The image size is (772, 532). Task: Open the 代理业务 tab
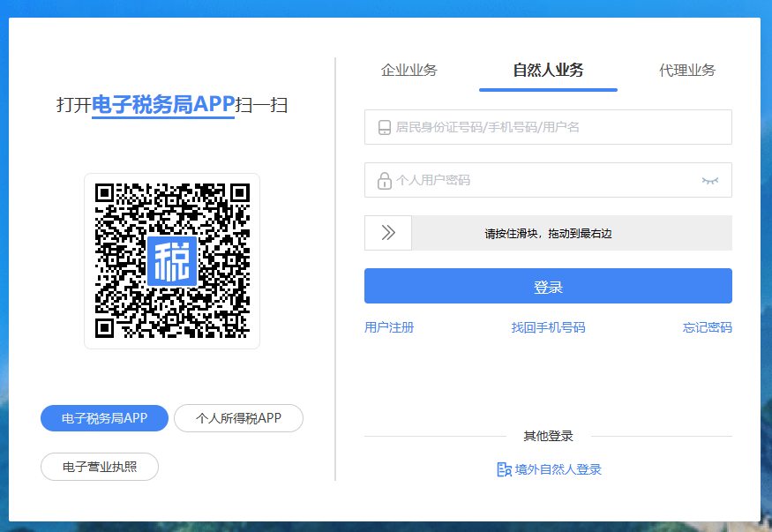point(687,71)
